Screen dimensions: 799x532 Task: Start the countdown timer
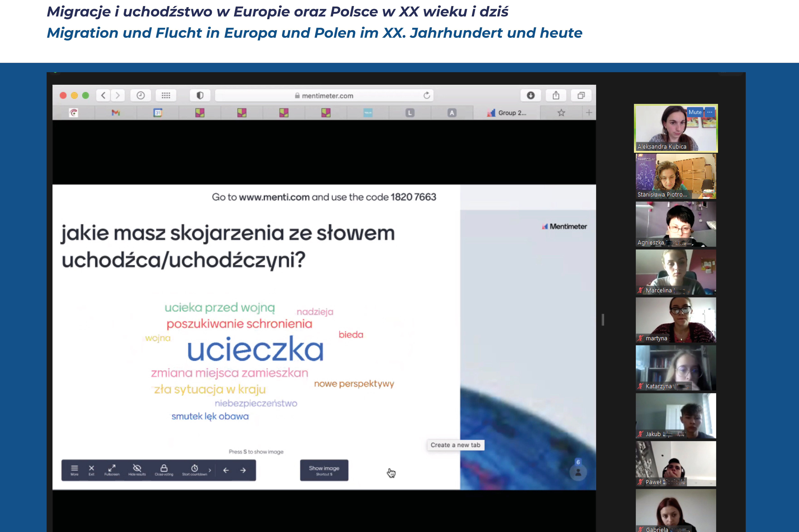[194, 470]
